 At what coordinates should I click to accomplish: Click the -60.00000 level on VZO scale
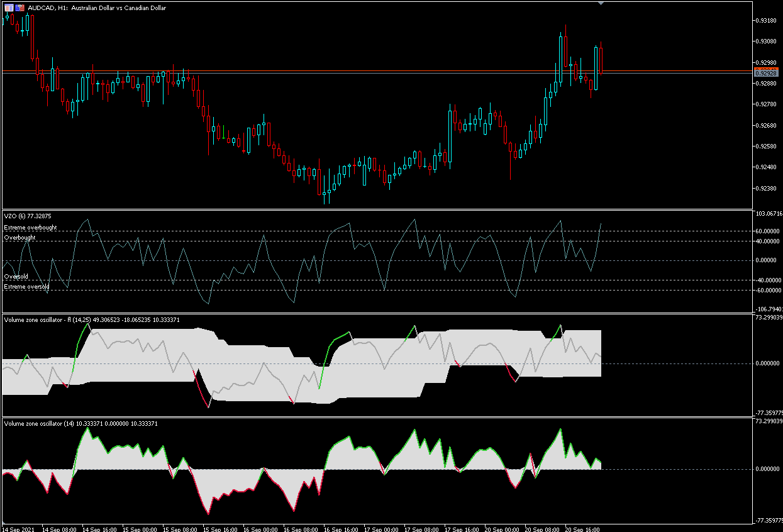pyautogui.click(x=767, y=290)
